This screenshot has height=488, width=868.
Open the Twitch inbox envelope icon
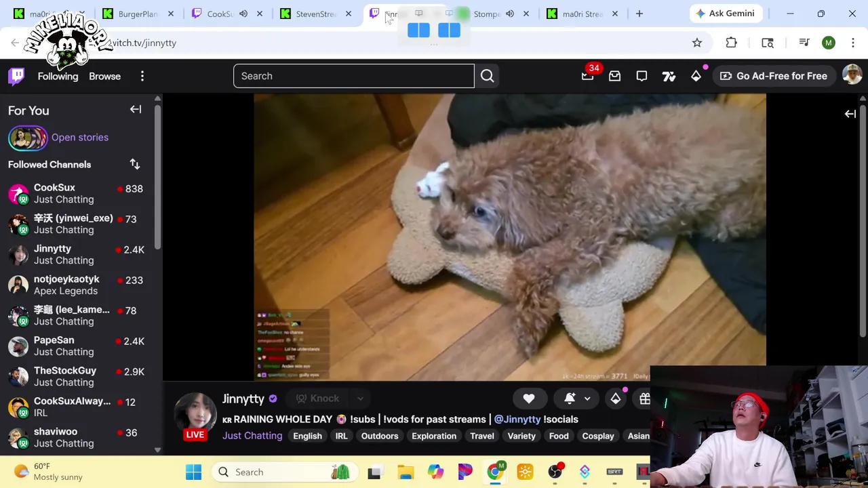[614, 76]
